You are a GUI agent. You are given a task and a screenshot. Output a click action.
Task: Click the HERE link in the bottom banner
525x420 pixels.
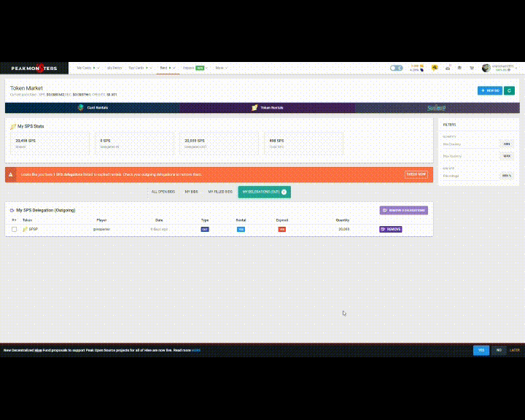click(x=196, y=350)
